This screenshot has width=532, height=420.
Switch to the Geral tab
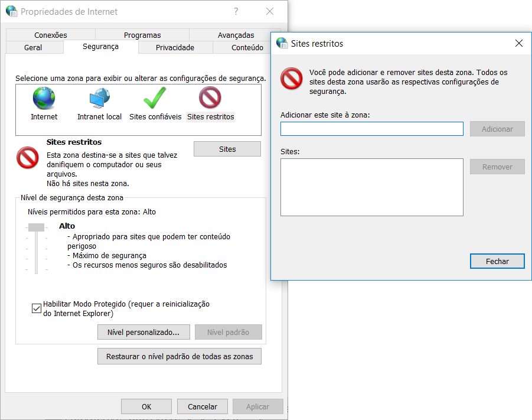coord(33,48)
